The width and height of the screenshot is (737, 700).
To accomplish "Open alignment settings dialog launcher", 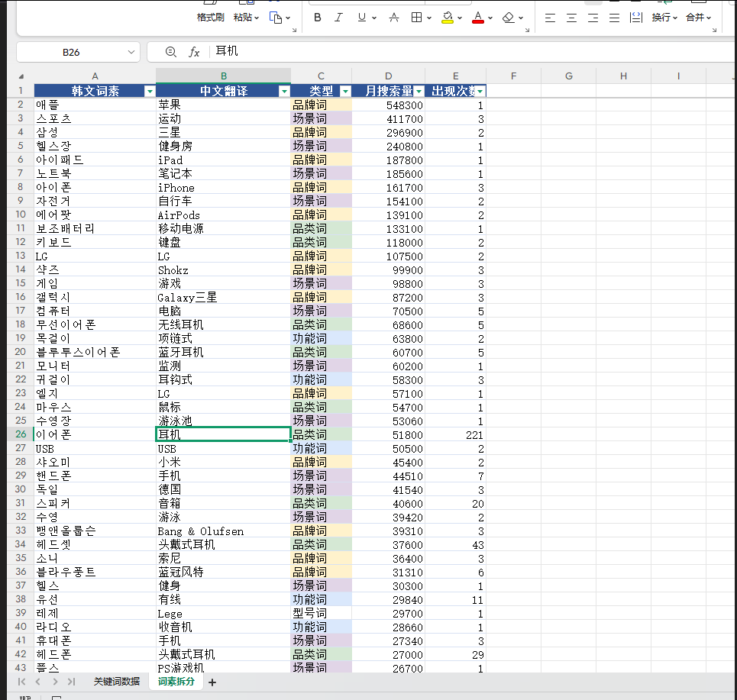I will pos(714,30).
